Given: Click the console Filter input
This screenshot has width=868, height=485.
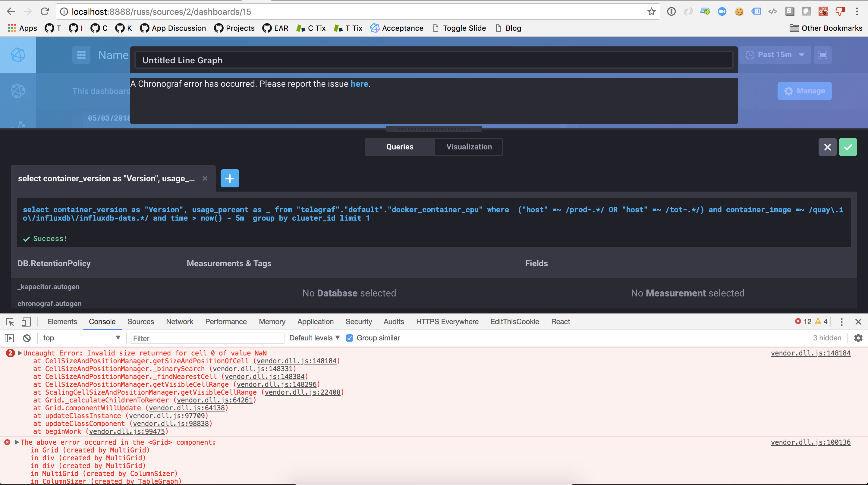Looking at the screenshot, I should click(207, 338).
